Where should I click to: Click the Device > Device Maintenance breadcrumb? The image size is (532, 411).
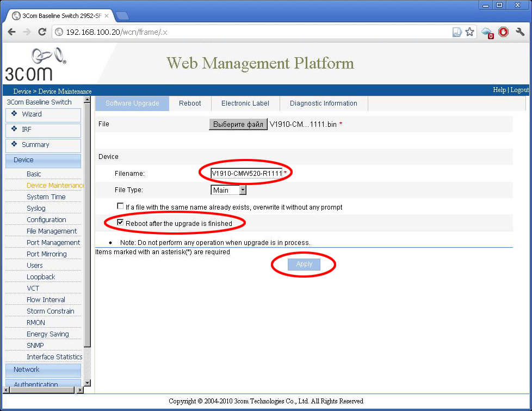pyautogui.click(x=53, y=91)
